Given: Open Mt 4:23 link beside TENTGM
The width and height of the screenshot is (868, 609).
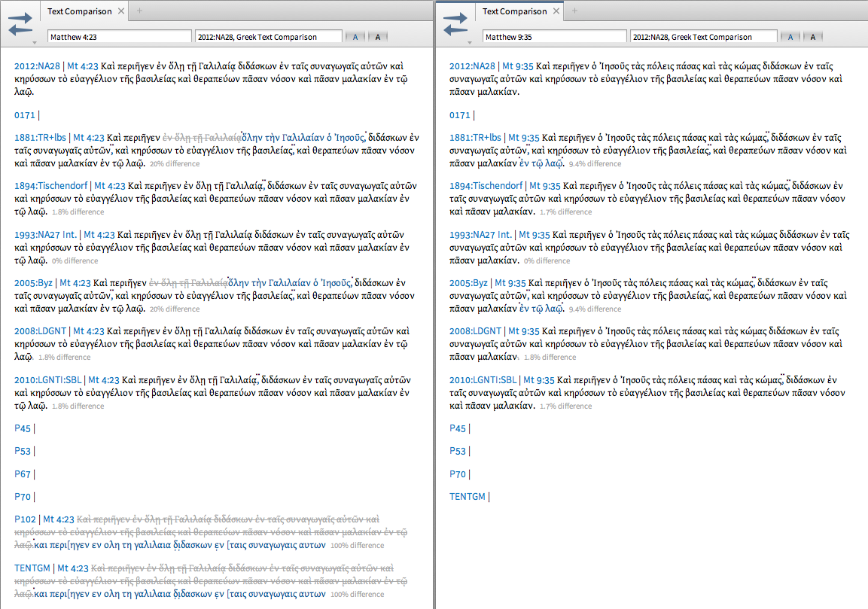Looking at the screenshot, I should (x=73, y=568).
